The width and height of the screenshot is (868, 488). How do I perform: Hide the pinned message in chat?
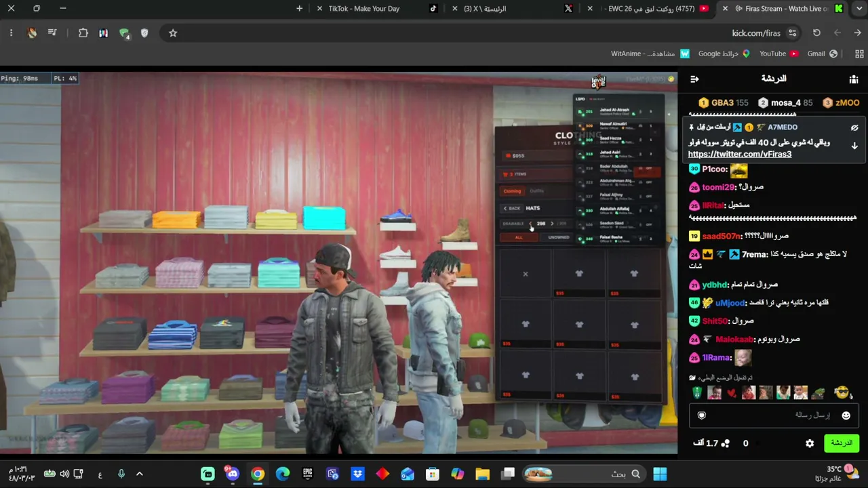(x=854, y=127)
